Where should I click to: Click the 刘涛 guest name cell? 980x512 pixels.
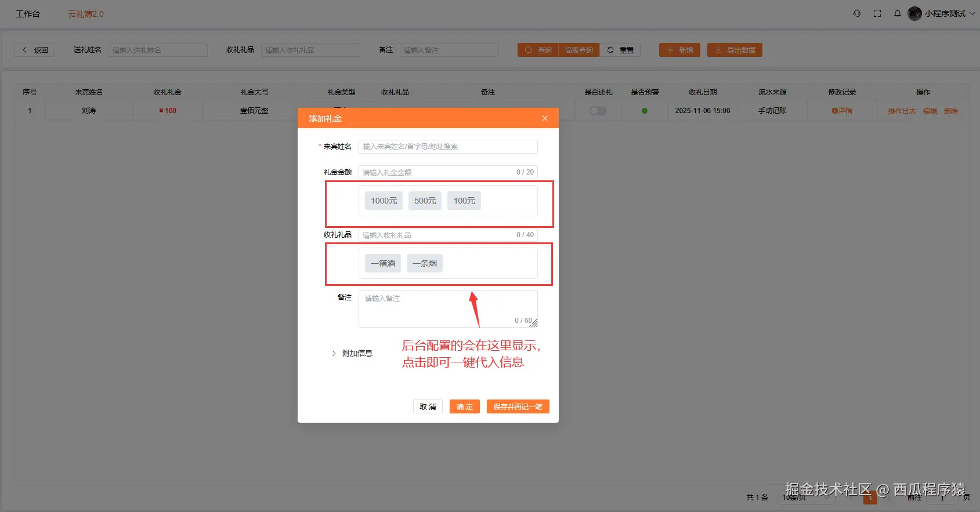tap(89, 111)
